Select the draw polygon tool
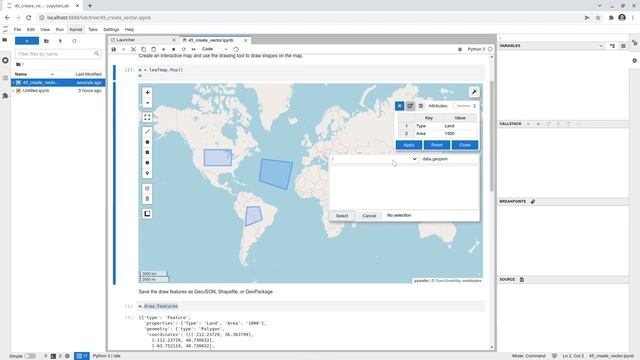This screenshot has height=360, width=640. pos(147,142)
